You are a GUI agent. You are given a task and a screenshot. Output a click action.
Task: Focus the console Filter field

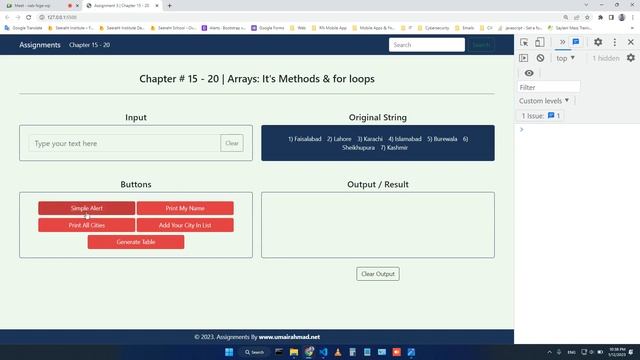[x=549, y=87]
